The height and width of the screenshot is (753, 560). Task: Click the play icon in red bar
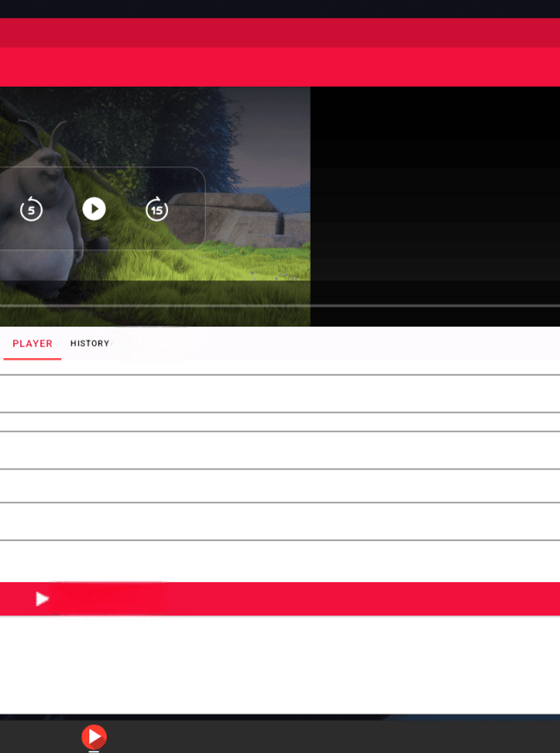pos(42,599)
